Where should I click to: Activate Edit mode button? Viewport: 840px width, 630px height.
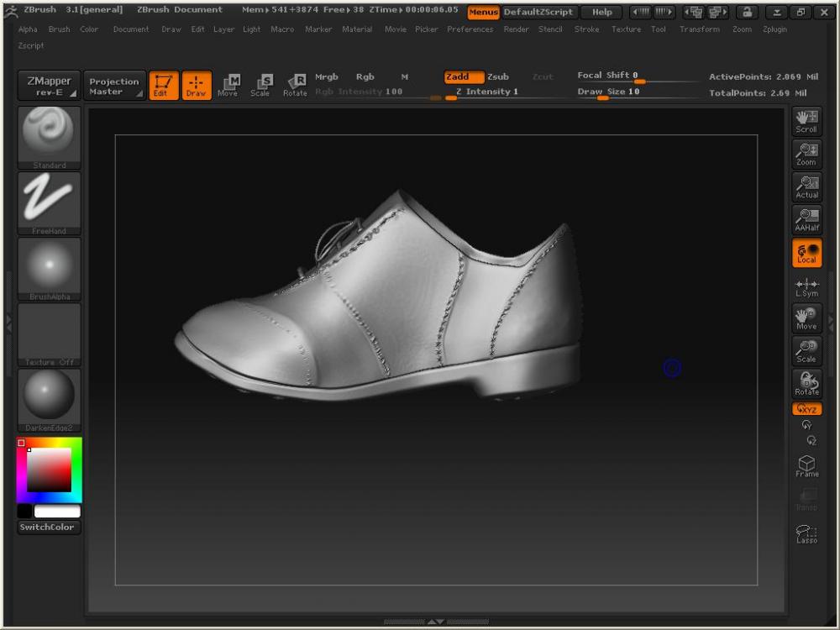pyautogui.click(x=162, y=85)
